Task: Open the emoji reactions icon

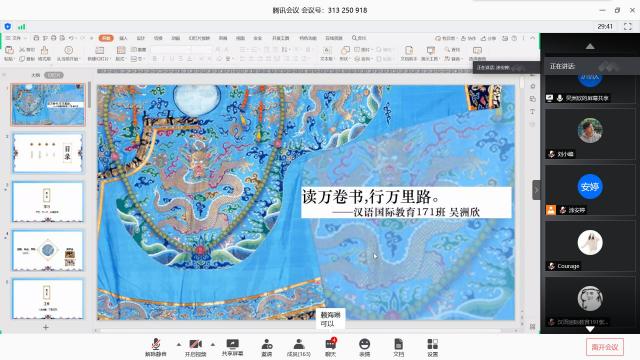Action: click(364, 347)
